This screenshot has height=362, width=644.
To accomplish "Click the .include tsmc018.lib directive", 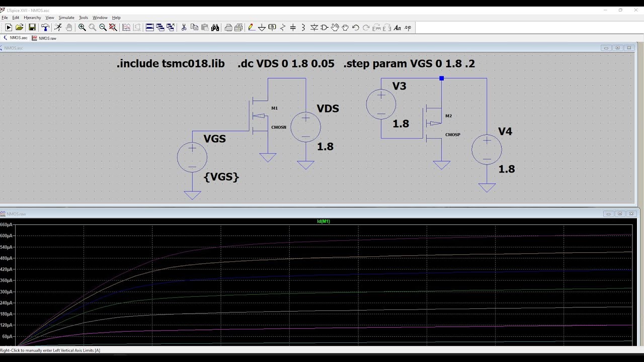I will 171,64.
